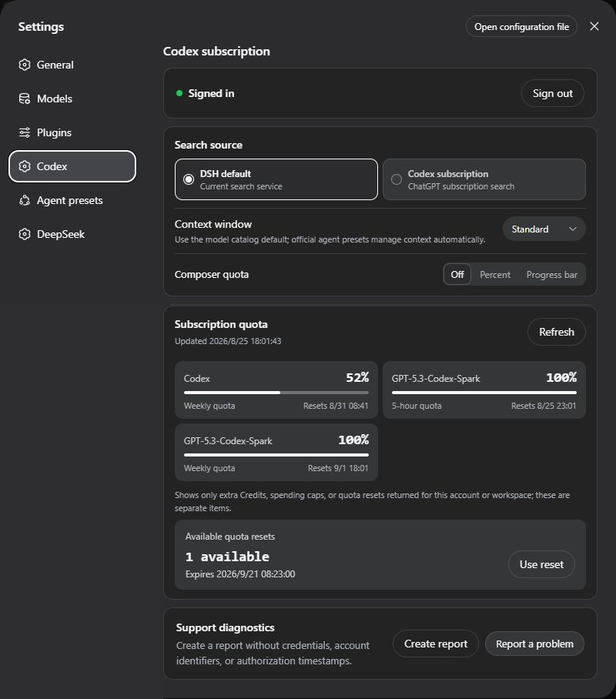This screenshot has width=616, height=699.
Task: Set Composer quota to Progress bar
Action: click(552, 275)
